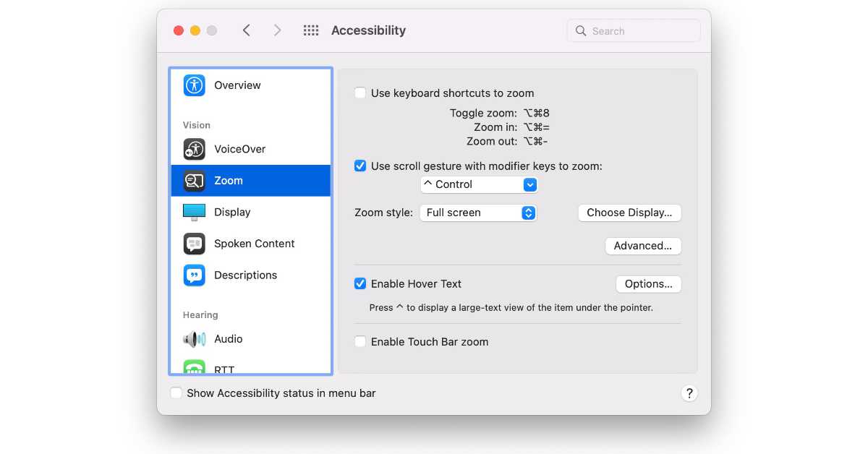Click the yellow minimize window button
The image size is (868, 454).
[195, 30]
